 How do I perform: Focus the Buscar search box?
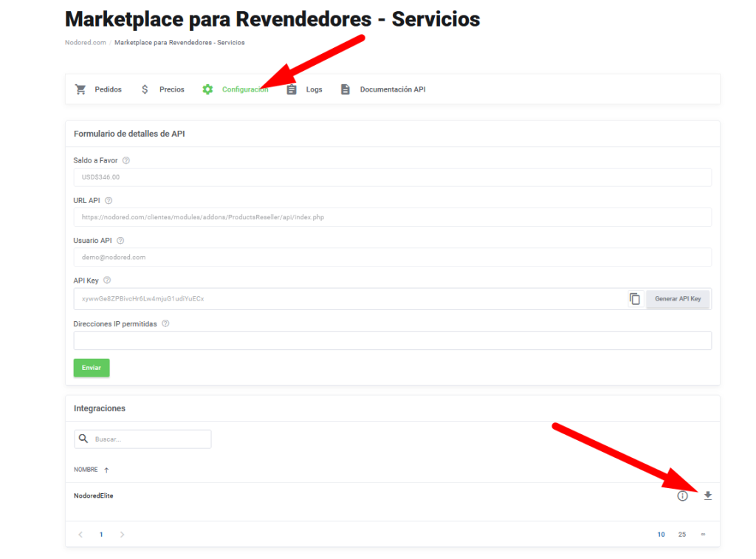click(142, 439)
